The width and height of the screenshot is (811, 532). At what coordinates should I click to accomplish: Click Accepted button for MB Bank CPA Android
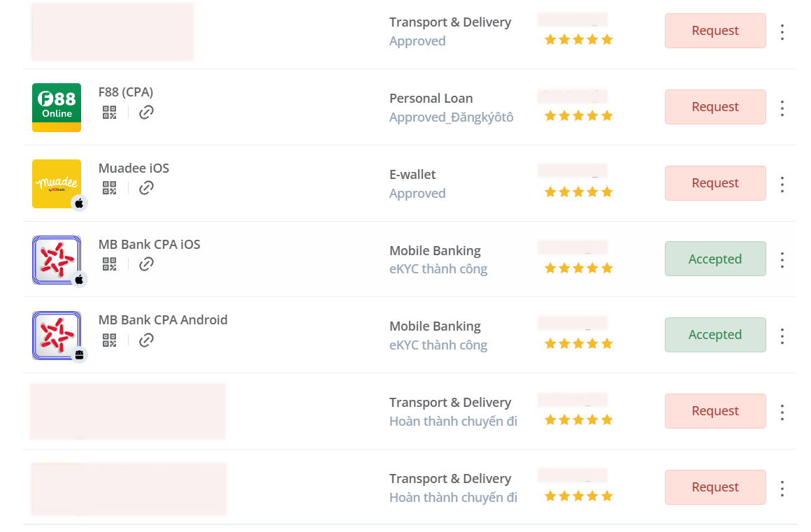coord(715,335)
